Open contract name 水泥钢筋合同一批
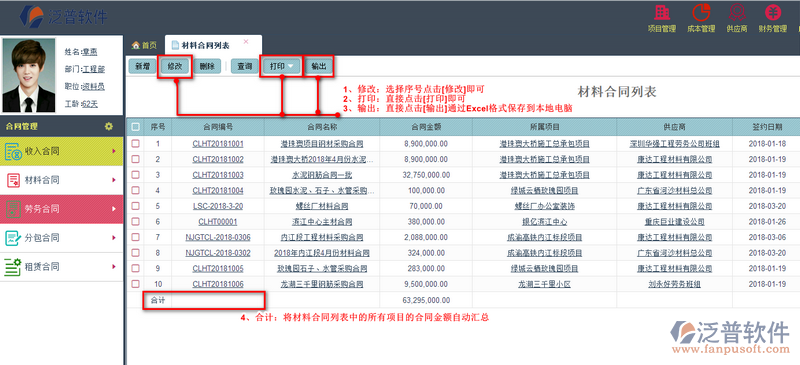Image resolution: width=800 pixels, height=365 pixels. coord(321,175)
